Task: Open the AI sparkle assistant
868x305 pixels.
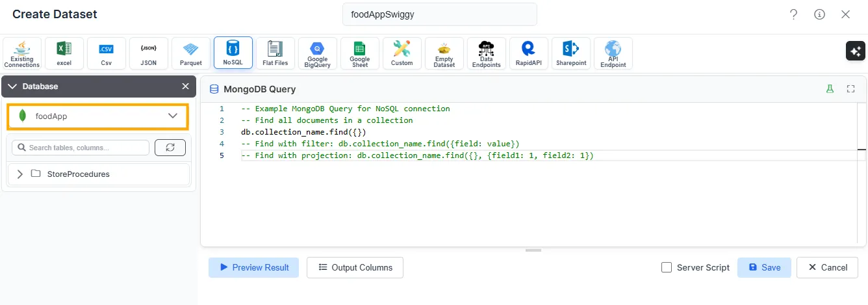Action: click(x=856, y=51)
